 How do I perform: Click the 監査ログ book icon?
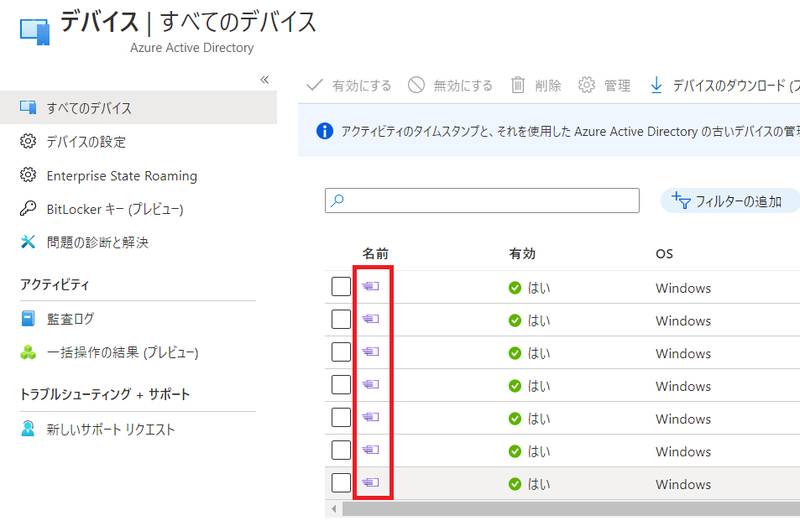point(28,318)
